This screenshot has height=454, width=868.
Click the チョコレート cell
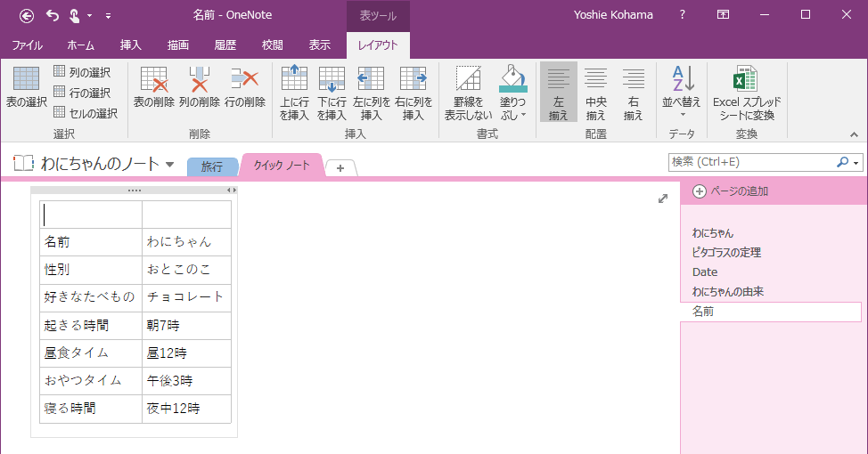(186, 297)
